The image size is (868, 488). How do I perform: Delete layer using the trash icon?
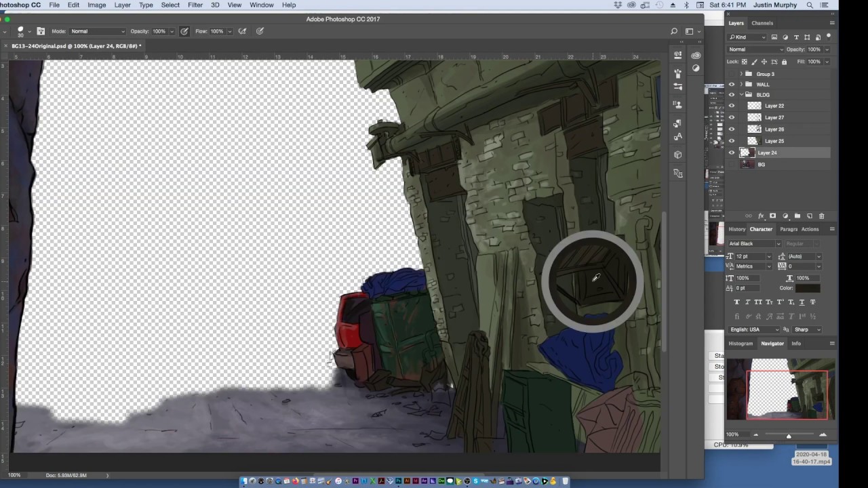[821, 216]
